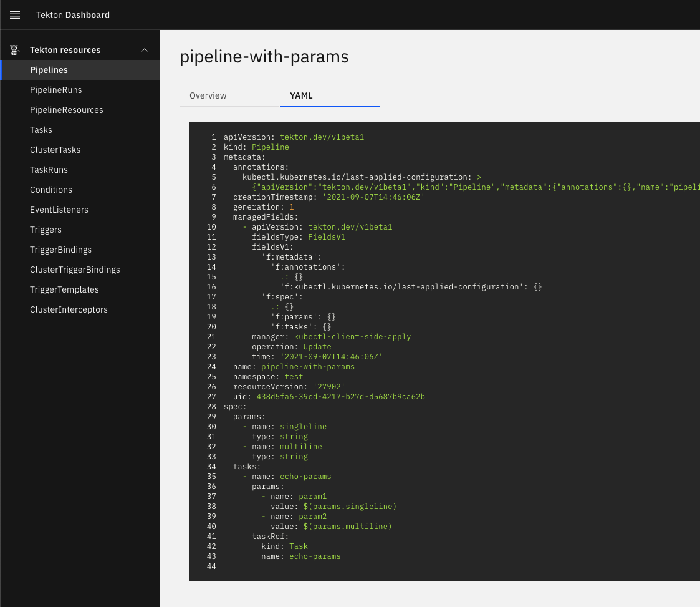The height and width of the screenshot is (607, 700).
Task: Select ClusterInterceptors sidebar item
Action: click(80, 309)
